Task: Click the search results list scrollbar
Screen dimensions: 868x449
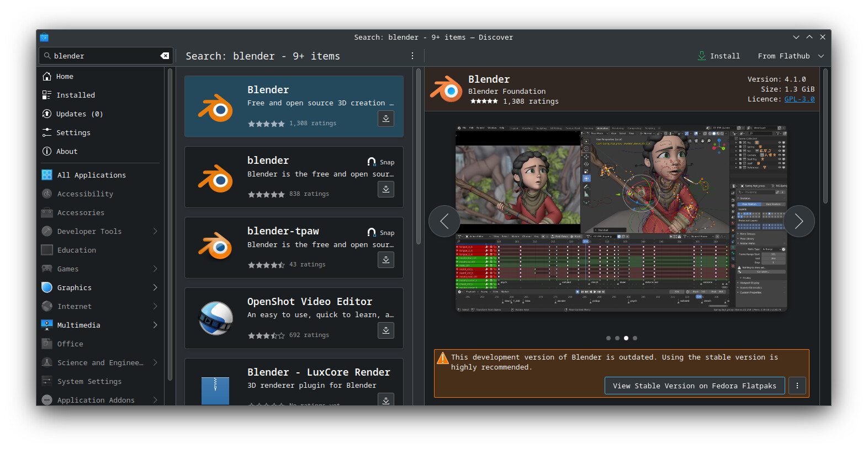Action: pos(419,157)
